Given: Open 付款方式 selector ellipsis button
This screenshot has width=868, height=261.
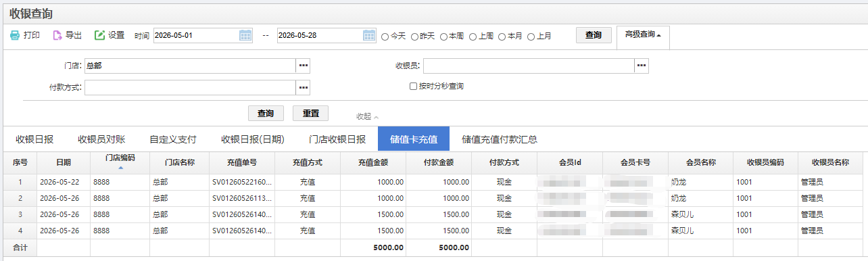Looking at the screenshot, I should [303, 87].
